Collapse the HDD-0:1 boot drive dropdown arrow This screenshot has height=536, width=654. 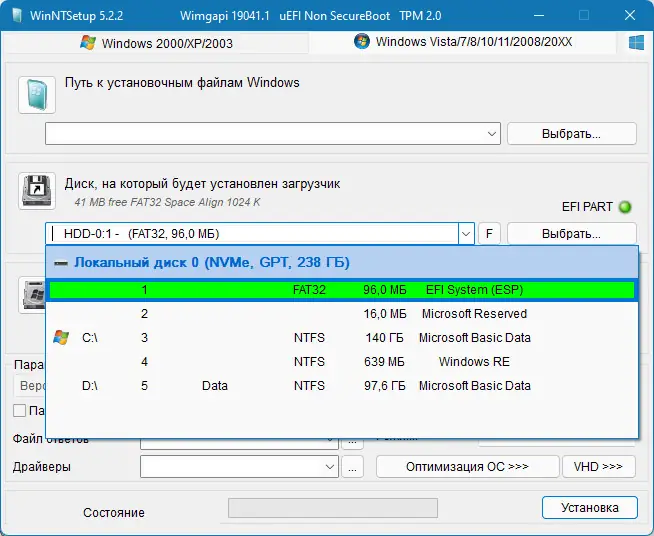[x=466, y=234]
